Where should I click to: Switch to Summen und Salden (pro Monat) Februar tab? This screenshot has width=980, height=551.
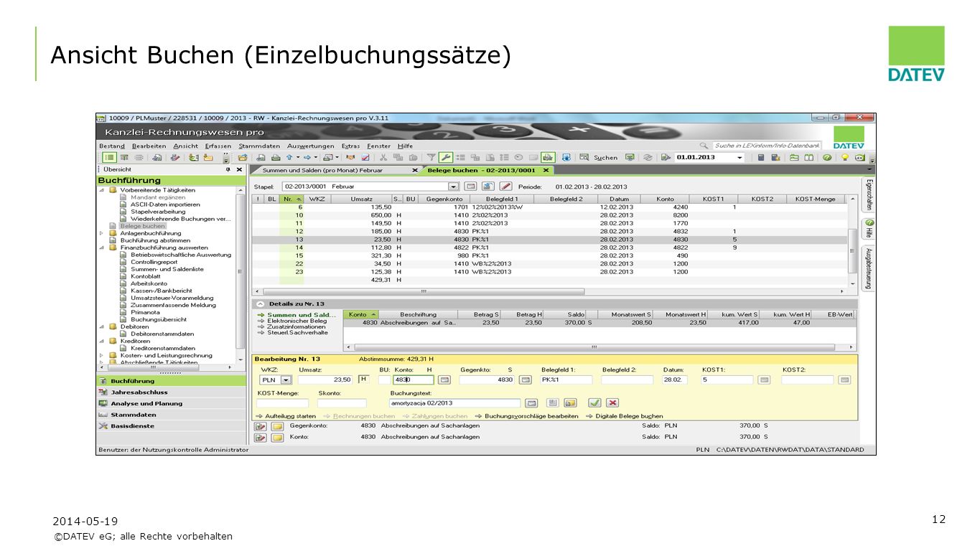click(x=322, y=171)
